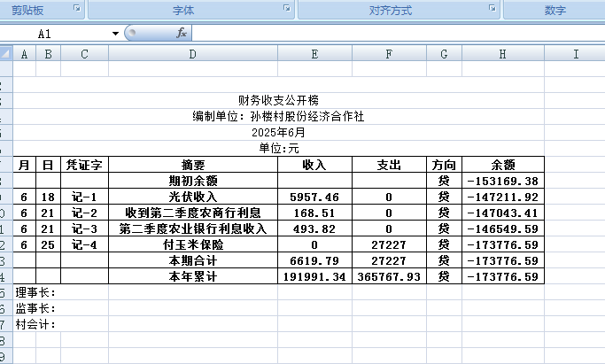
Task: Select the 期初余额 balance -153169.38 cell
Action: [x=502, y=181]
